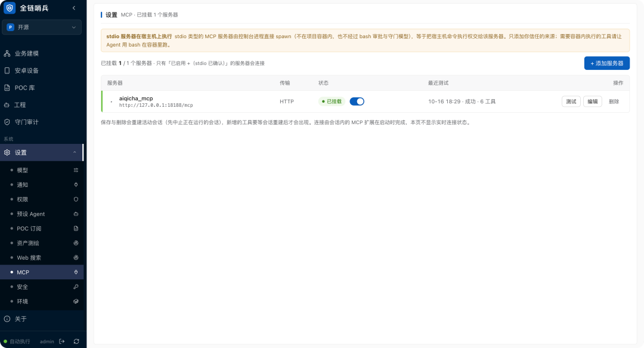Screen dimensions: 644x348
Task: Click the 设置 gear icon
Action: (7, 153)
